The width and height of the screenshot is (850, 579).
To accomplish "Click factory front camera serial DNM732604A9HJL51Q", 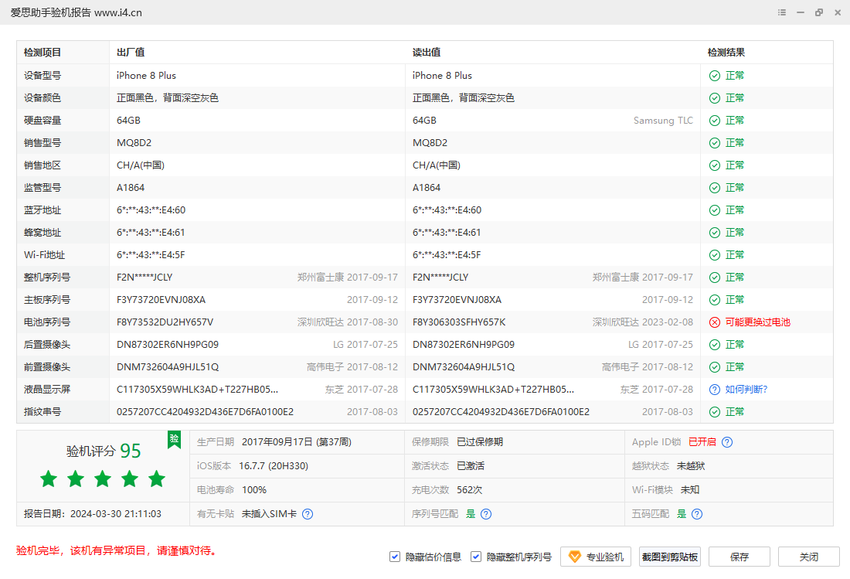I will pyautogui.click(x=168, y=367).
